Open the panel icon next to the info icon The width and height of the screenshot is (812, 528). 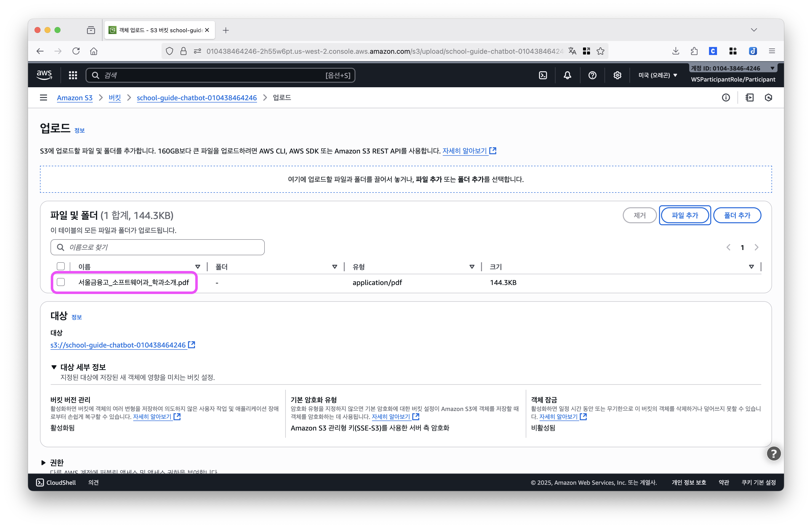click(749, 98)
